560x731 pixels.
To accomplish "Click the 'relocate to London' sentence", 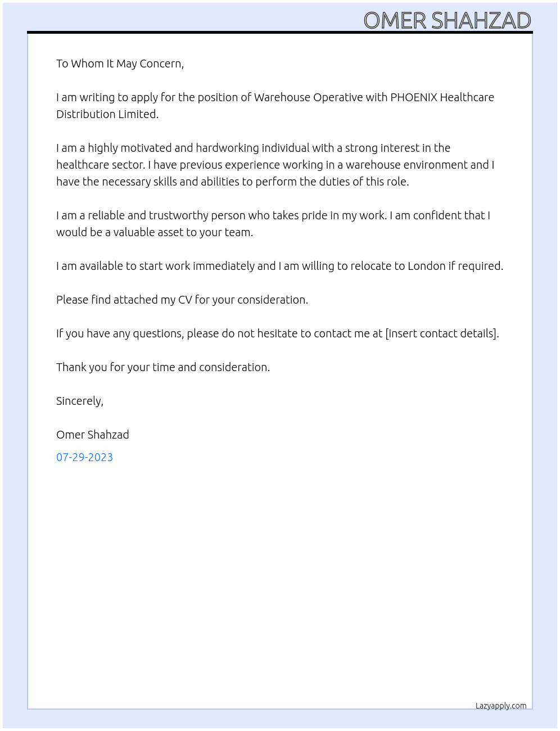I will pos(279,266).
